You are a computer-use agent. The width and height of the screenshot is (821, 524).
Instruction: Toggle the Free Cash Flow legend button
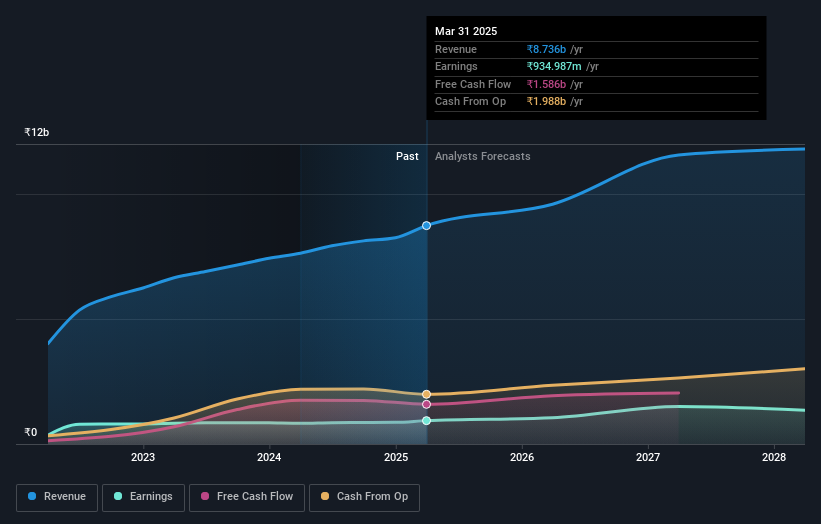point(247,497)
